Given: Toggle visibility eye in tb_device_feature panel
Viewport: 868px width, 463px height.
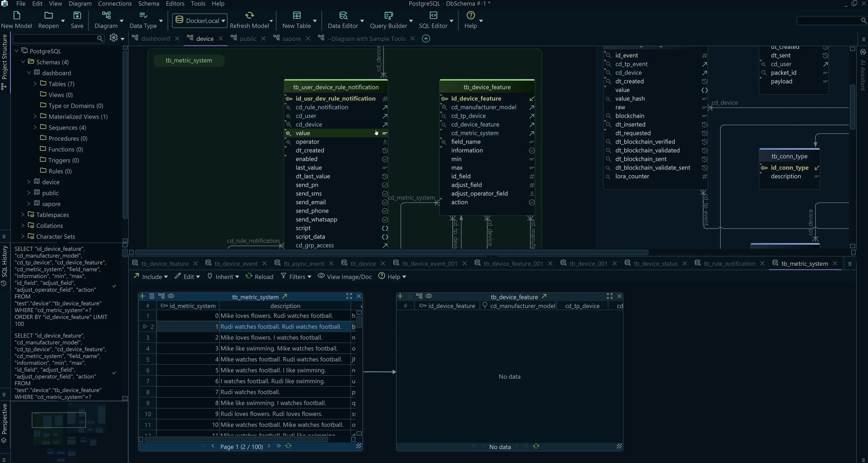Looking at the screenshot, I should pos(429,296).
